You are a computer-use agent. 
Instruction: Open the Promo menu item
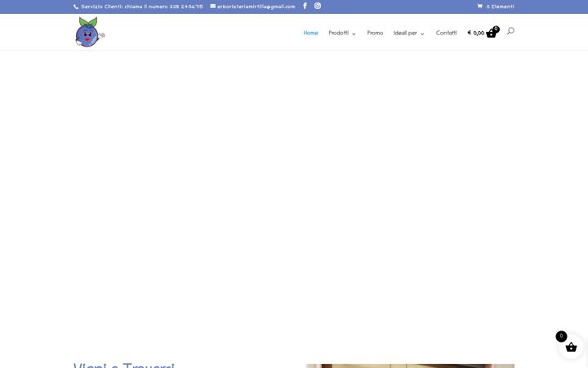(375, 33)
